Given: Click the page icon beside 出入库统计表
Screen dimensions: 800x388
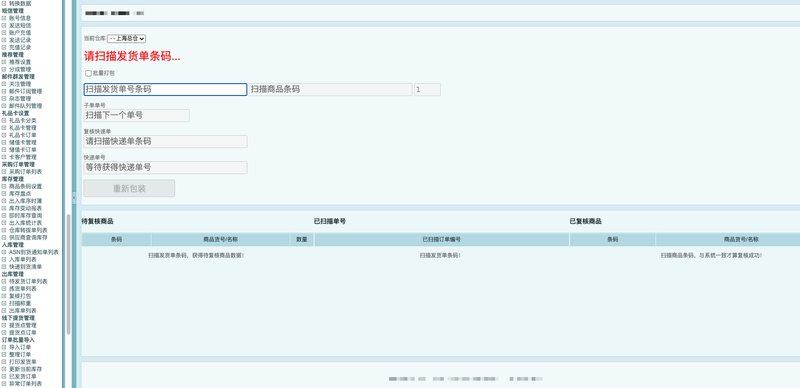Looking at the screenshot, I should [x=4, y=223].
